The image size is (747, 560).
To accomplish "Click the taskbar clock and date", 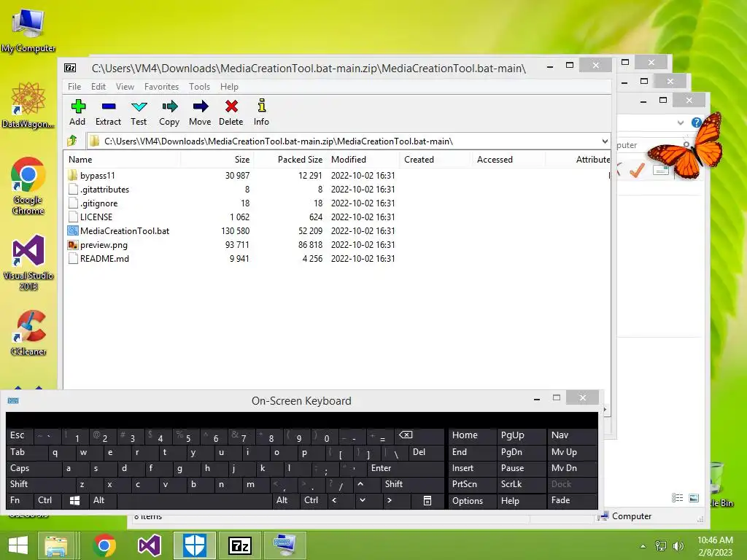I will click(715, 546).
